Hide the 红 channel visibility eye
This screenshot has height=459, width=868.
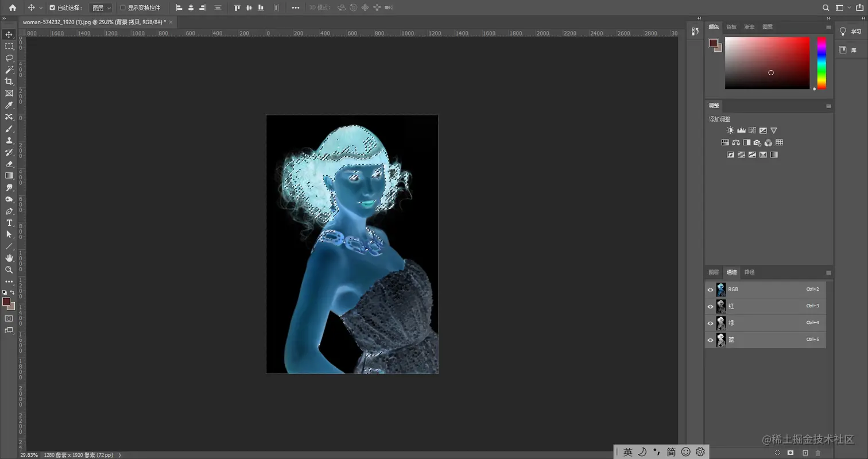[x=710, y=307]
